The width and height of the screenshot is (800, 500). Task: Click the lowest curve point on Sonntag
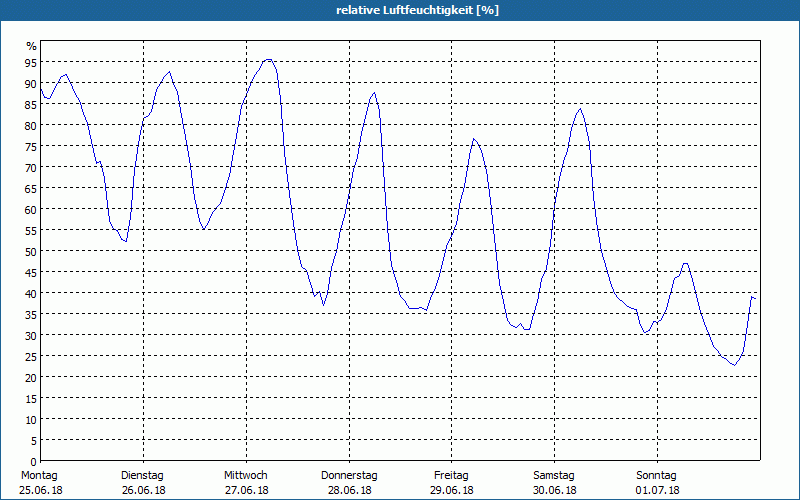pyautogui.click(x=734, y=365)
